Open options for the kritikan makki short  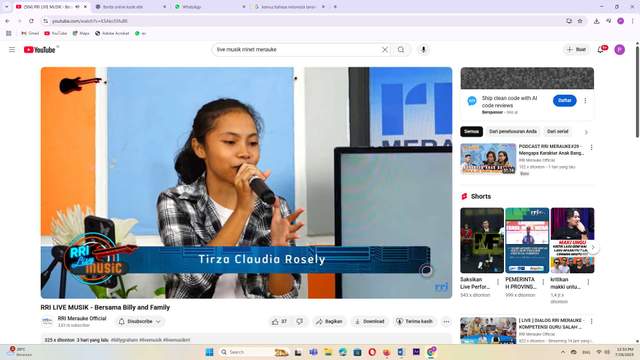588,282
